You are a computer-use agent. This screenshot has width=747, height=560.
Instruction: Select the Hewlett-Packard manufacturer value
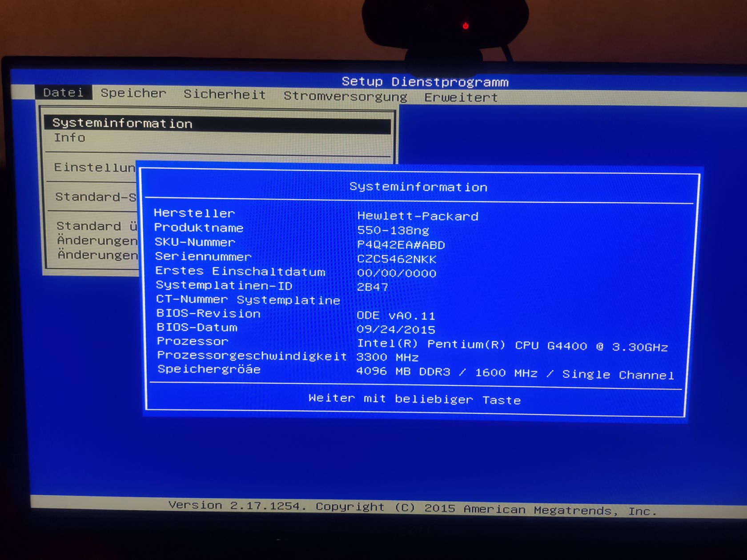pos(418,216)
